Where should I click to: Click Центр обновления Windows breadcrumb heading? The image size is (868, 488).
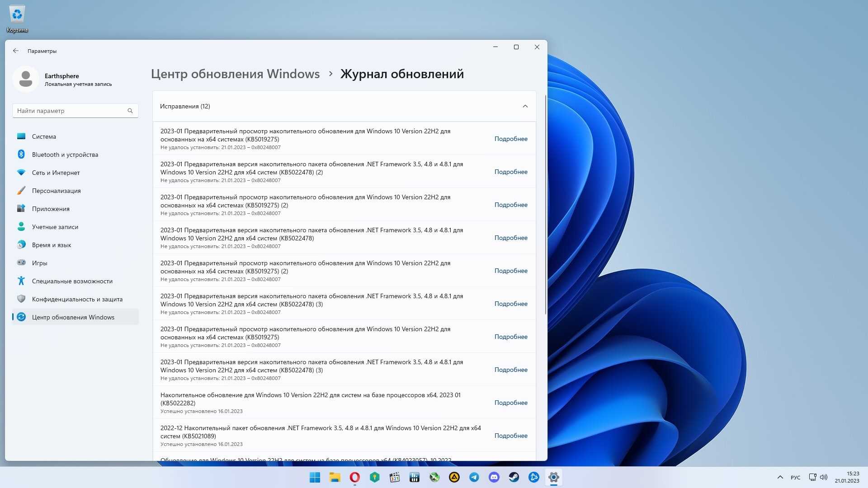coord(235,74)
